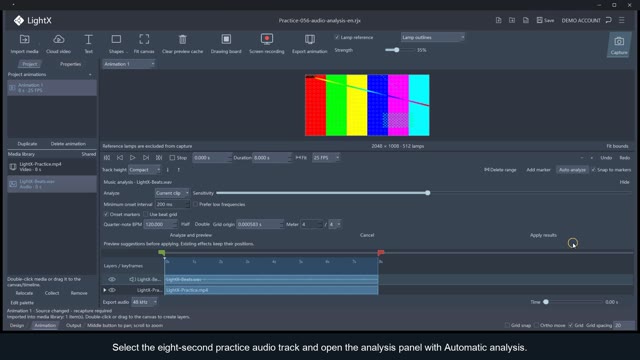Toggle Grid snap checkbox
The image size is (640, 360).
(507, 325)
